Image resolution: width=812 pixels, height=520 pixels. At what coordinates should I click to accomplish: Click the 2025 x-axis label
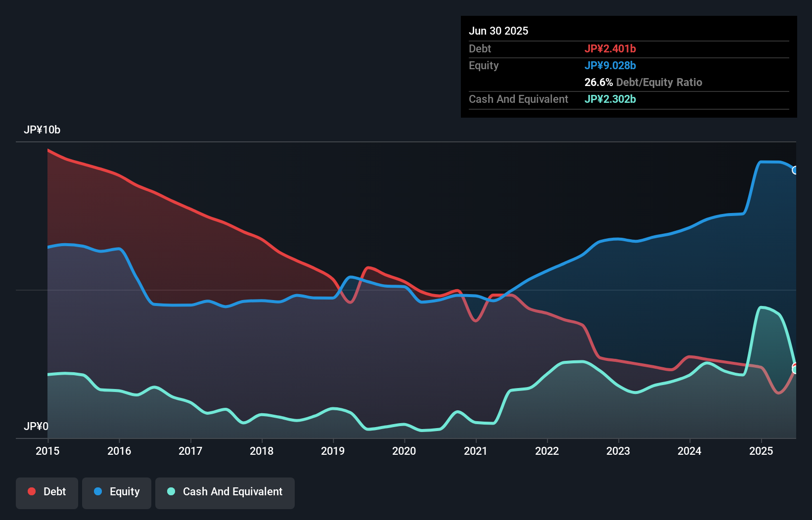761,451
